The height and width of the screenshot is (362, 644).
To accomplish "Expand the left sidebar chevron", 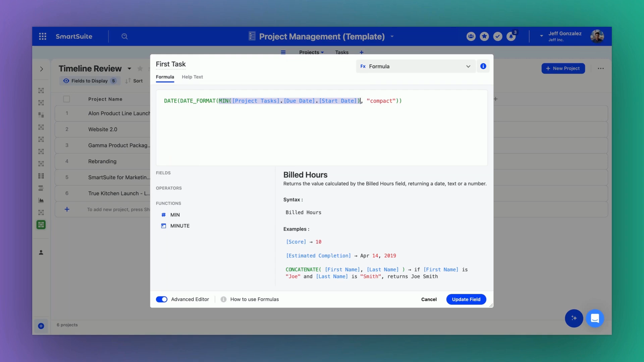I will click(x=42, y=69).
